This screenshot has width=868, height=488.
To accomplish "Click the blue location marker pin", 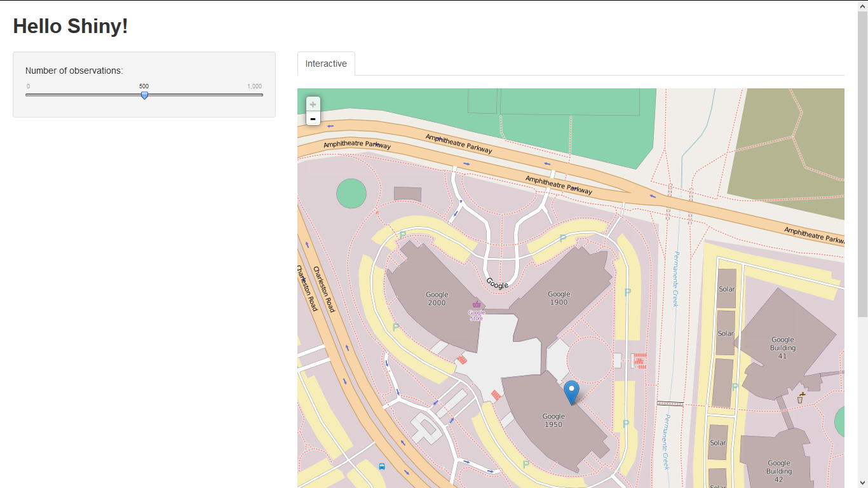I will [571, 393].
